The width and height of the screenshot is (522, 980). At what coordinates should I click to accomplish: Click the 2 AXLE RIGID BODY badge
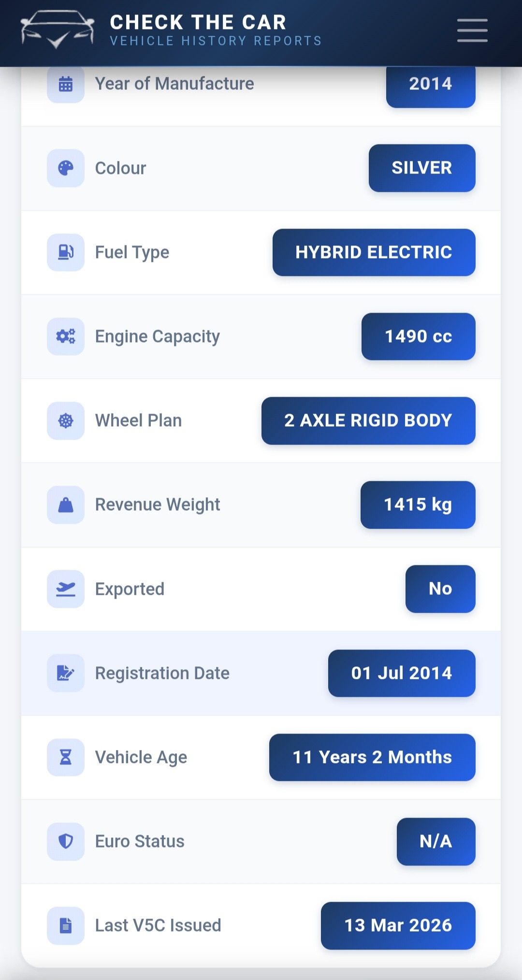(368, 420)
